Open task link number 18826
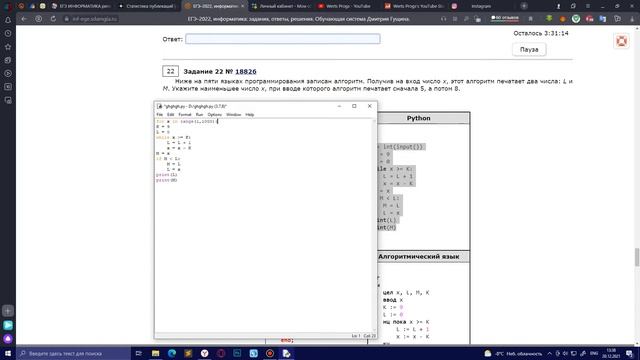 click(x=246, y=71)
